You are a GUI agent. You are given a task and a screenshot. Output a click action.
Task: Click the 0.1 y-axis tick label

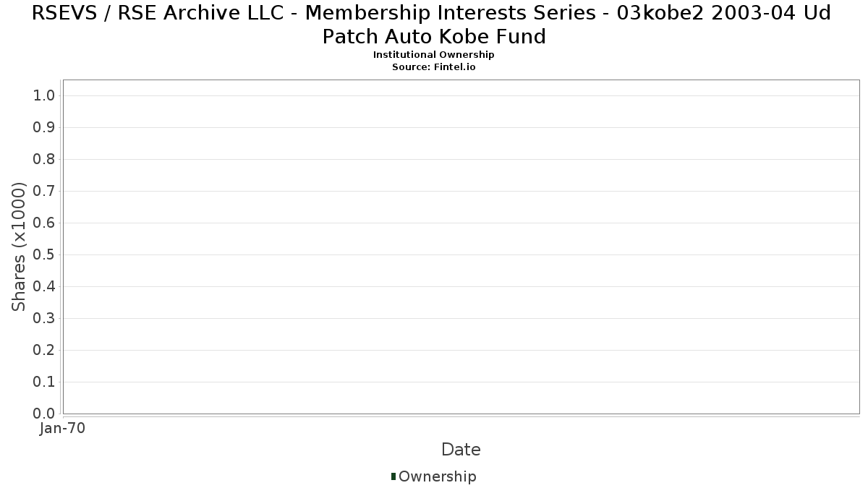pos(45,382)
